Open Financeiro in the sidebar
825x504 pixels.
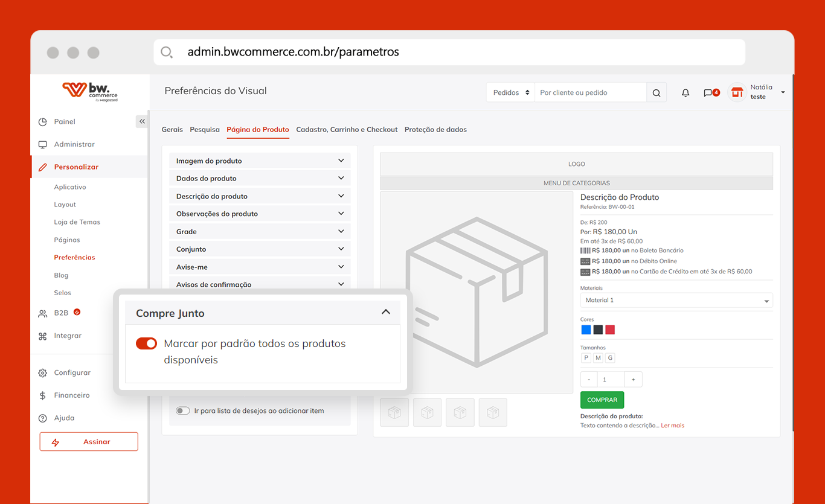71,395
